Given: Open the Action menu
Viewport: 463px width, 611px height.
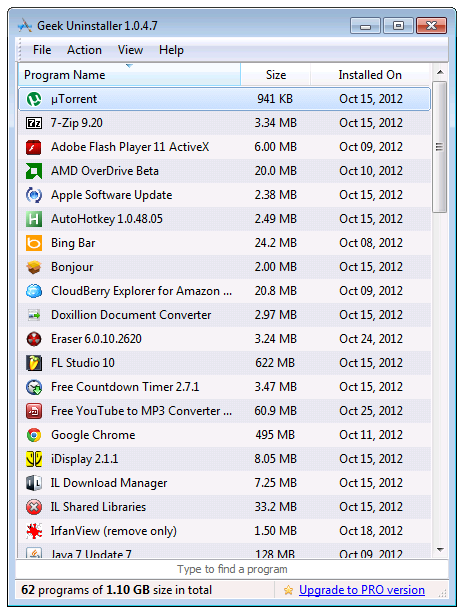Looking at the screenshot, I should [x=84, y=50].
